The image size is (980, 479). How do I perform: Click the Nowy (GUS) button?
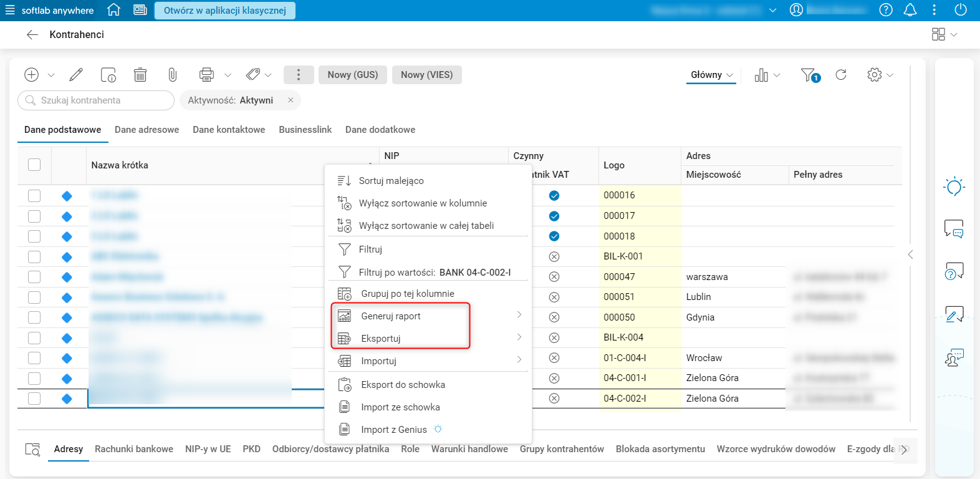coord(353,75)
